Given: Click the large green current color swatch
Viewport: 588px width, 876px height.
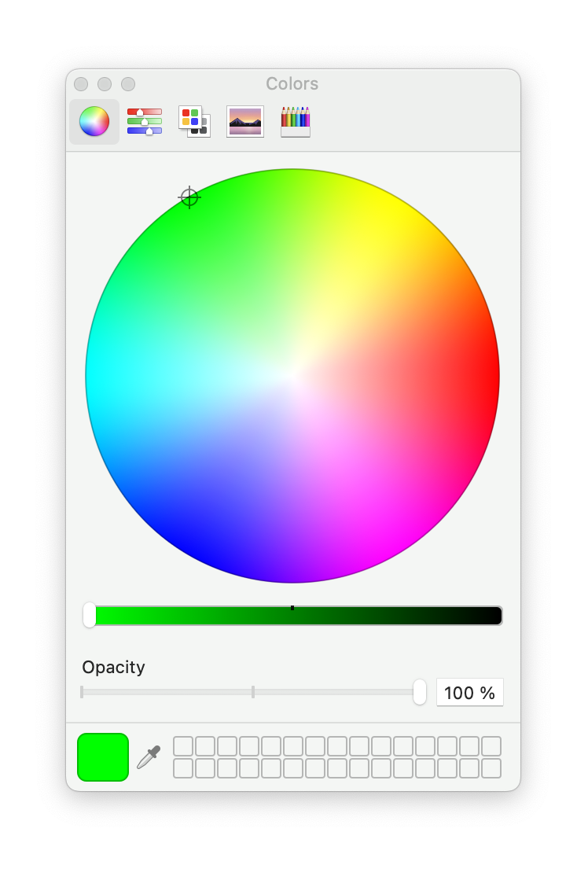Looking at the screenshot, I should tap(103, 757).
